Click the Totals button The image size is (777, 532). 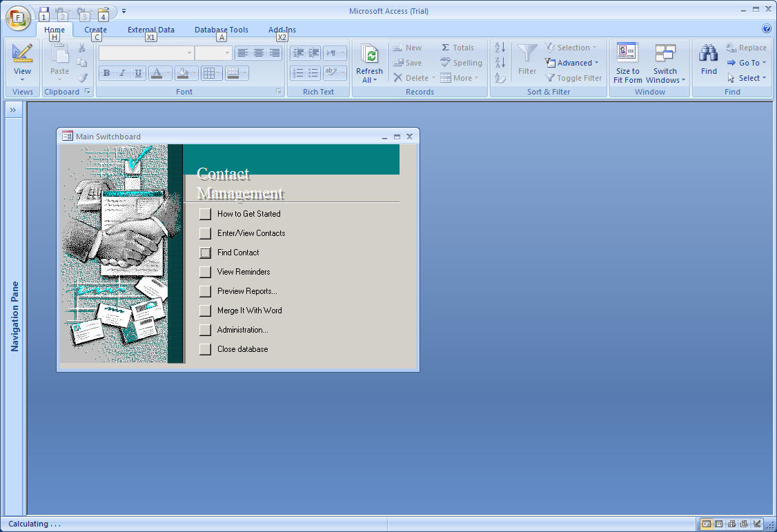click(x=458, y=48)
